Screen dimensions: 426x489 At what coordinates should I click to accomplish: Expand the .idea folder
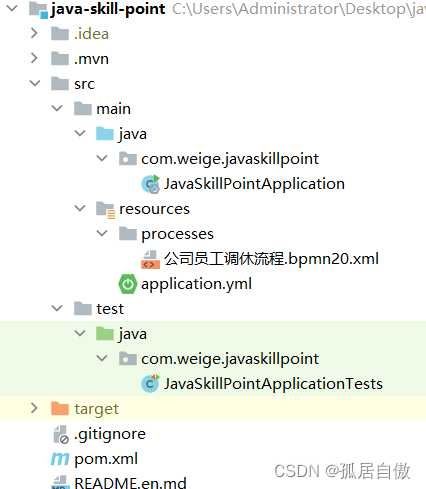click(34, 33)
